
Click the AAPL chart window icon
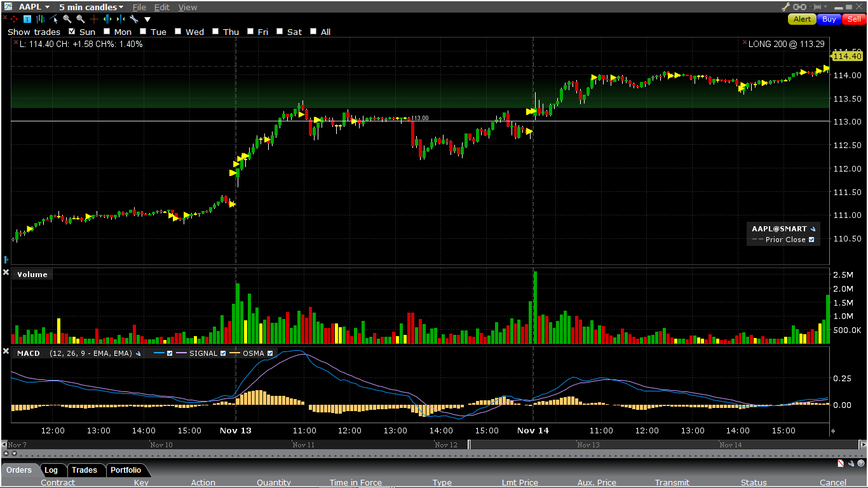8,7
